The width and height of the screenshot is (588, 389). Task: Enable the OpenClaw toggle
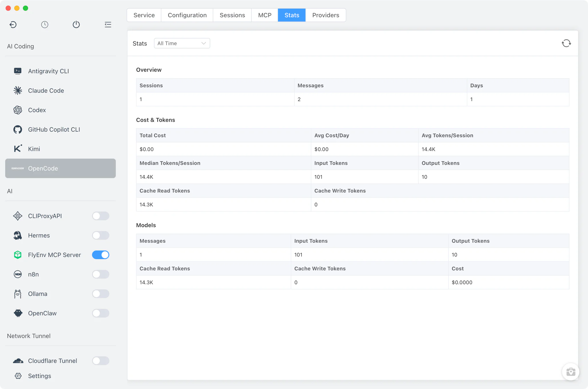100,313
